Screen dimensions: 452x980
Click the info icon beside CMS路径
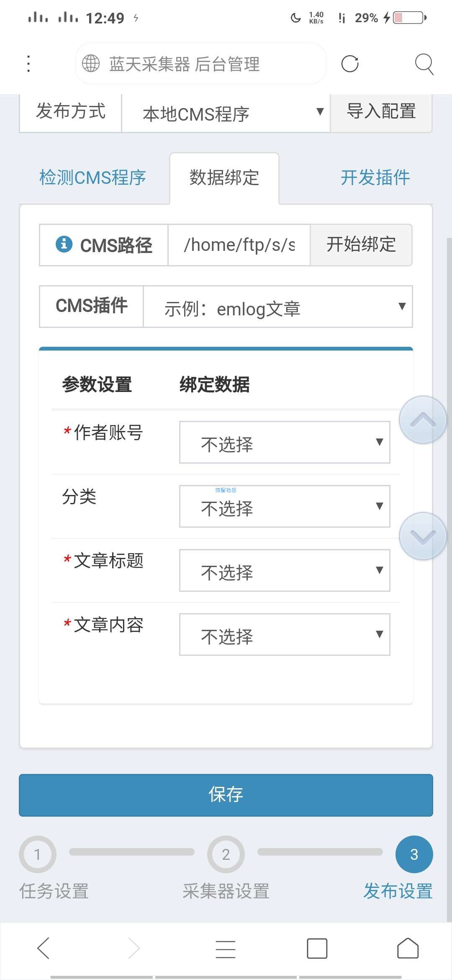64,244
